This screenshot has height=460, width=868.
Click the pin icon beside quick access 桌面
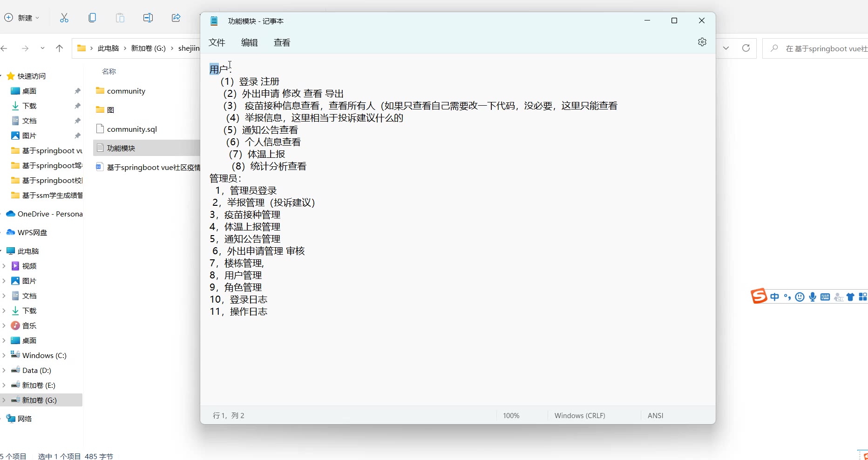pyautogui.click(x=77, y=91)
